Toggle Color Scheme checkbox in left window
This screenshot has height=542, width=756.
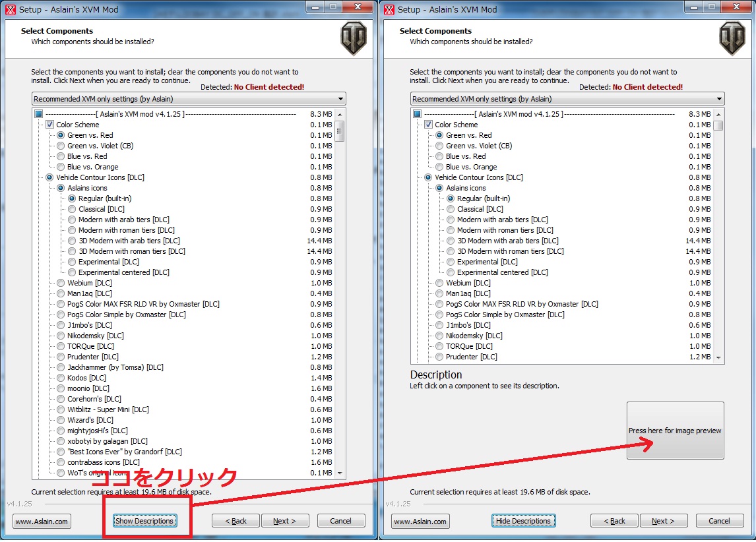pos(49,125)
